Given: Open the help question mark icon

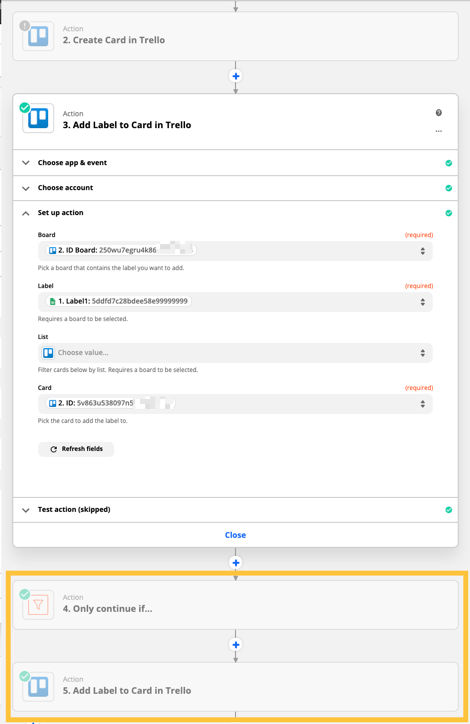Looking at the screenshot, I should [x=439, y=113].
